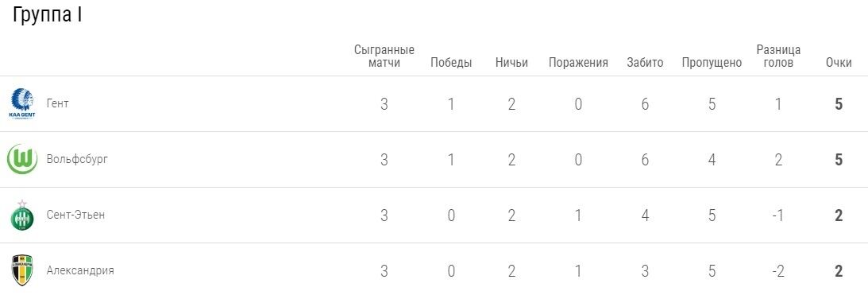This screenshot has height=295, width=868.
Task: Open the Гент team link
Action: (x=57, y=103)
